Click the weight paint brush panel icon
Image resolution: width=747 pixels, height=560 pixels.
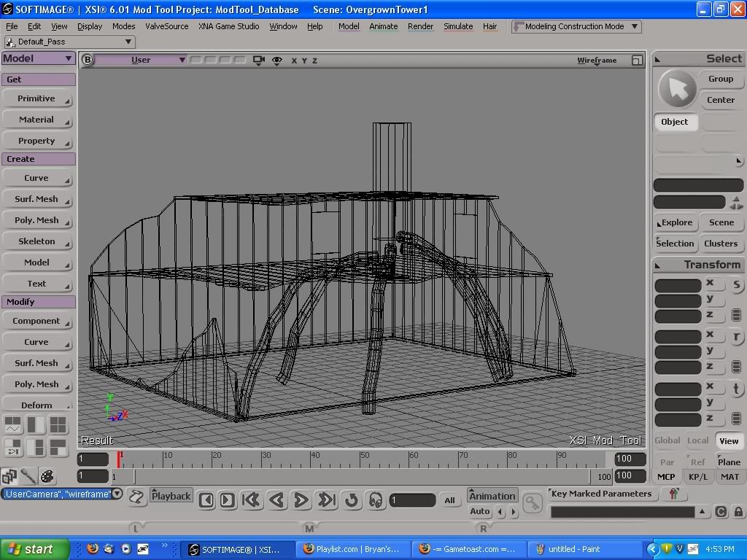point(28,476)
